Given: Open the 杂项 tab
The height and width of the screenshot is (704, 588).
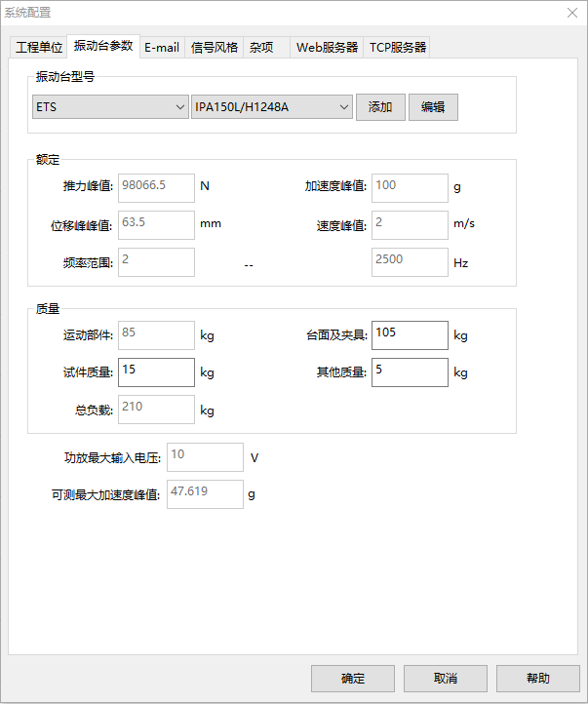Looking at the screenshot, I should (266, 47).
